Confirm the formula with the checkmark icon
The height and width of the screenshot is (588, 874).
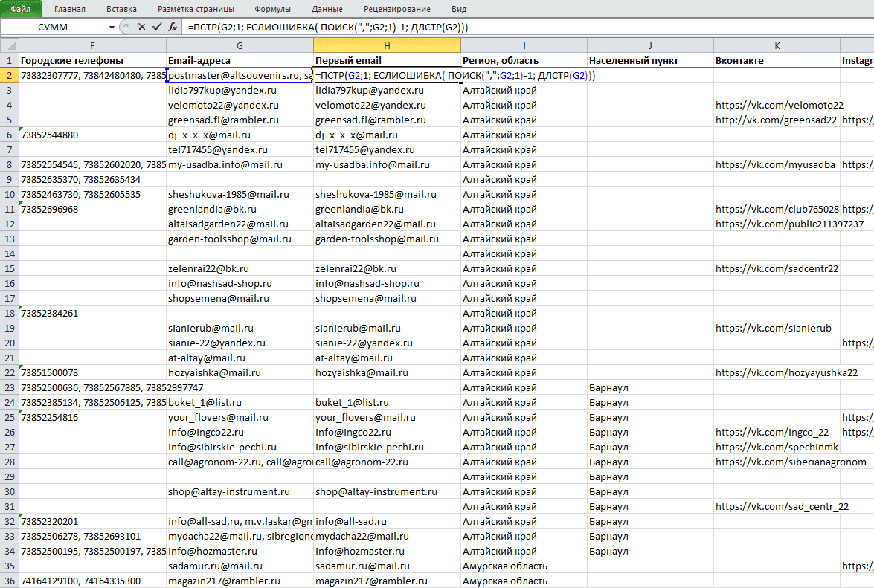point(157,27)
